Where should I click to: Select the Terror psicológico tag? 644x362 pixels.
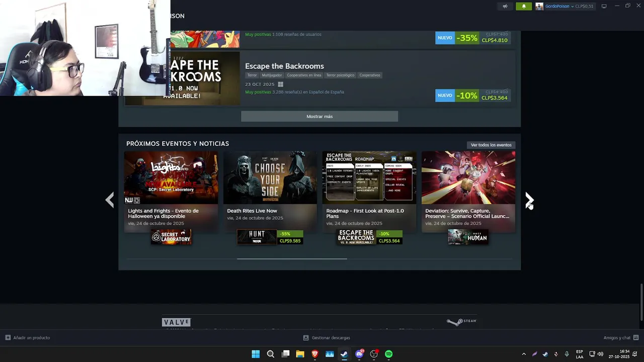coord(340,75)
